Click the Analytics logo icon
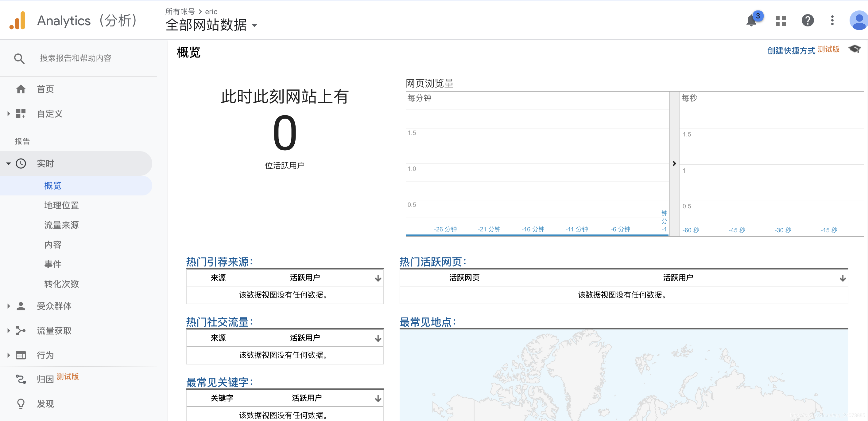This screenshot has height=421, width=868. click(17, 21)
